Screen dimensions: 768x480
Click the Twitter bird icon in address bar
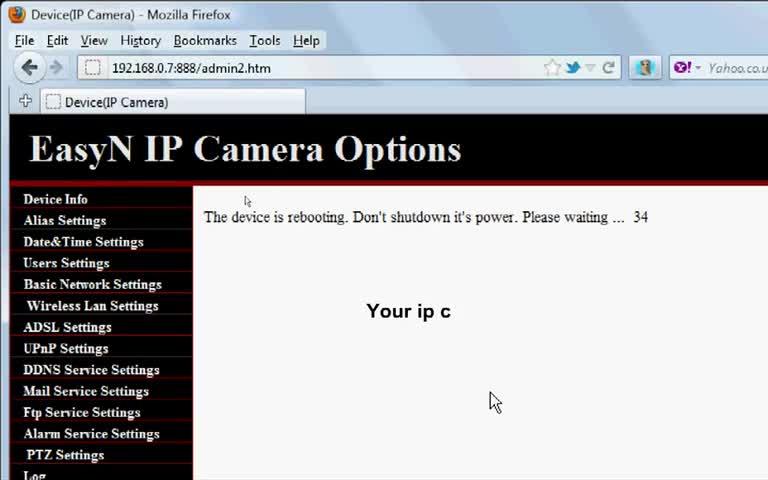(573, 68)
